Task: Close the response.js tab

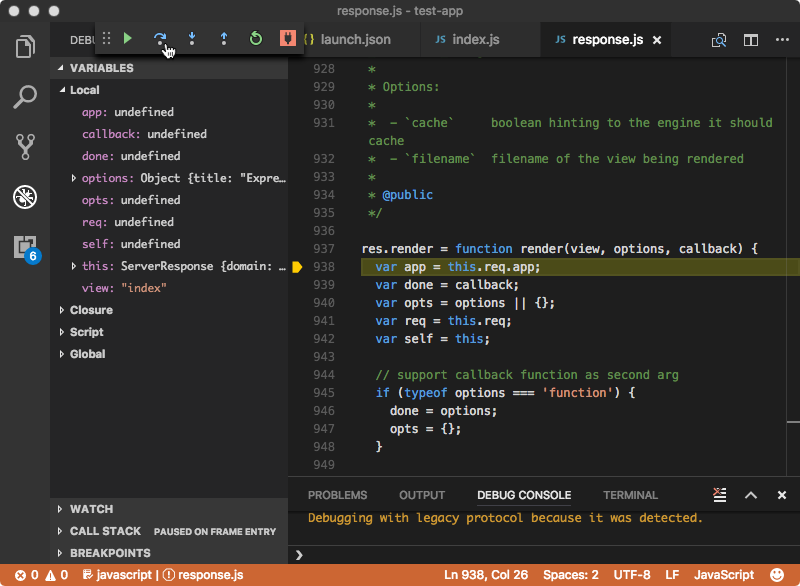Action: [x=657, y=40]
